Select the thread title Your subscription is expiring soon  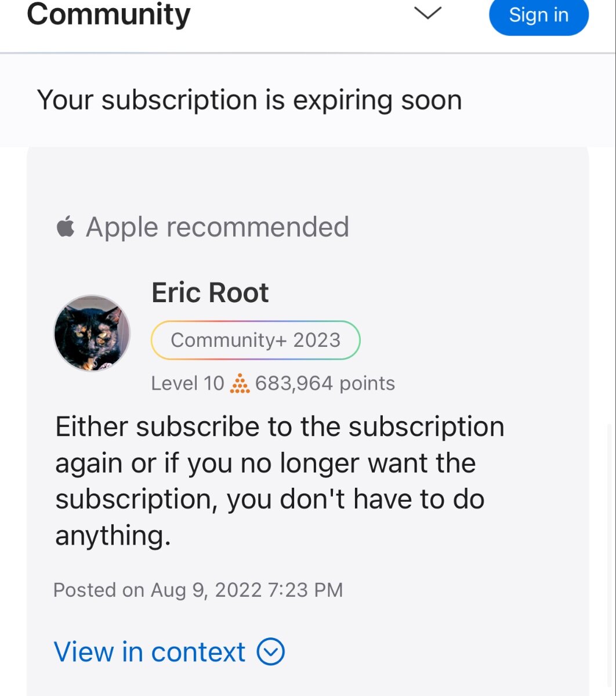tap(249, 100)
